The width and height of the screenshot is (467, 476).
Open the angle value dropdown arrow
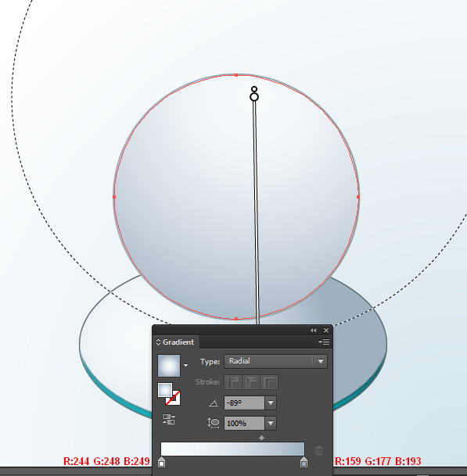(x=271, y=403)
